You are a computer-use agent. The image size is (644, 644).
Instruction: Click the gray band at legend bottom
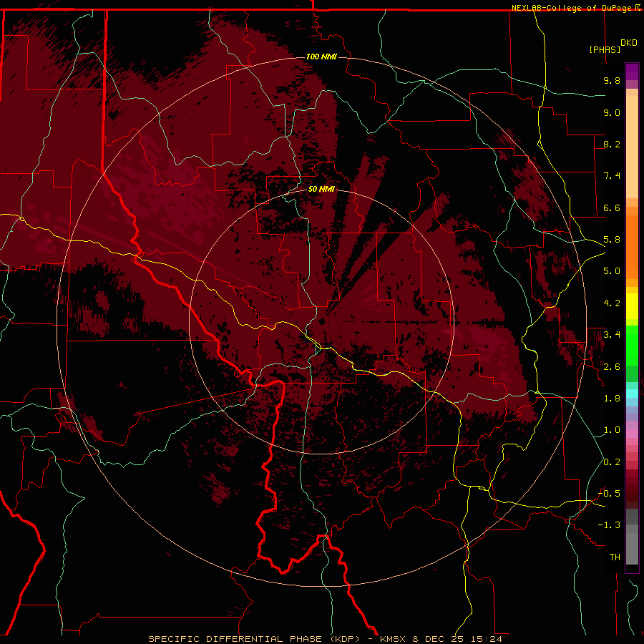click(632, 536)
